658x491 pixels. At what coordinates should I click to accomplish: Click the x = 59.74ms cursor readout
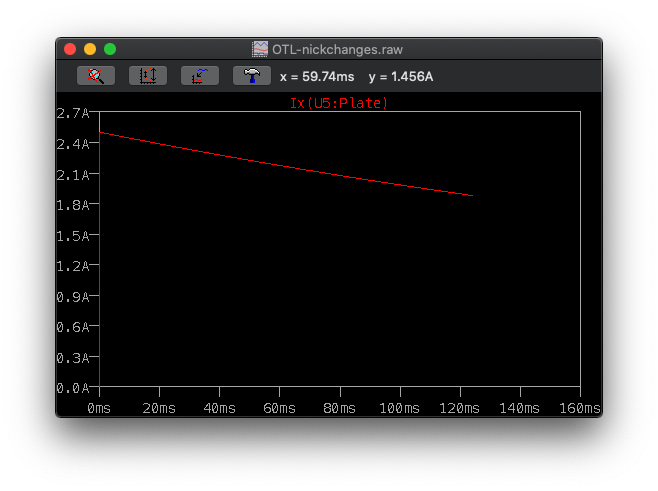[x=317, y=77]
